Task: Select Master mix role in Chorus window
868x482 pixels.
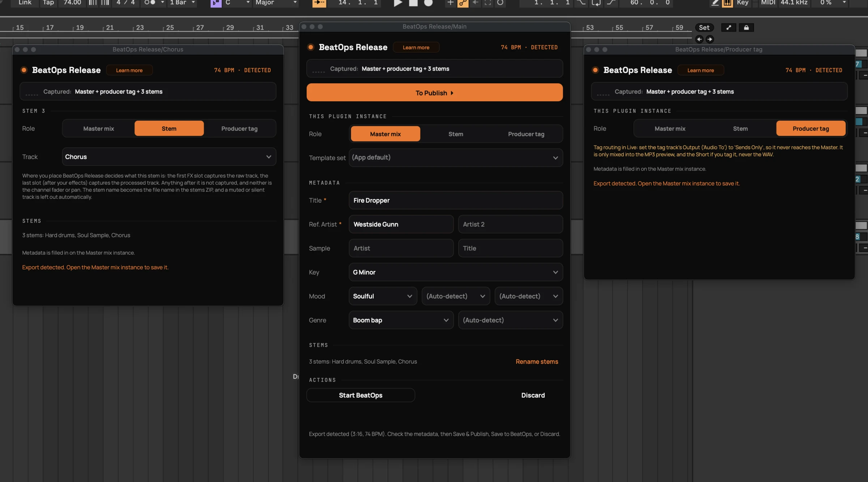Action: pos(98,128)
